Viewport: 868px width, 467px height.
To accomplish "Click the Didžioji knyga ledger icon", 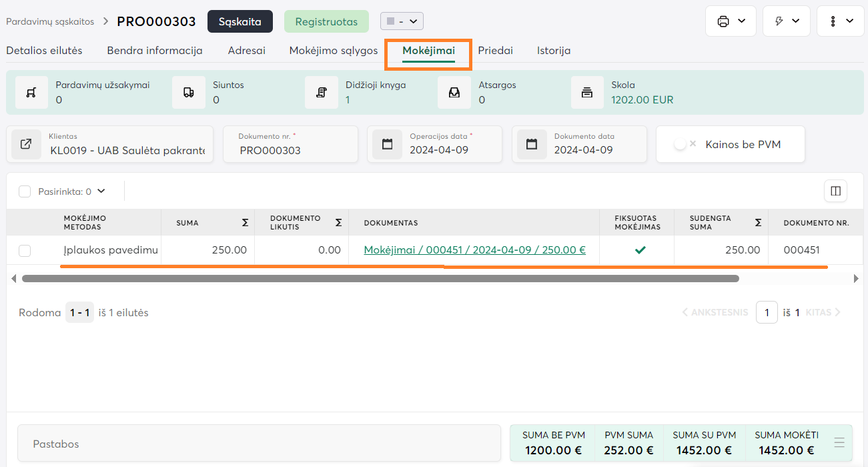I will click(322, 93).
